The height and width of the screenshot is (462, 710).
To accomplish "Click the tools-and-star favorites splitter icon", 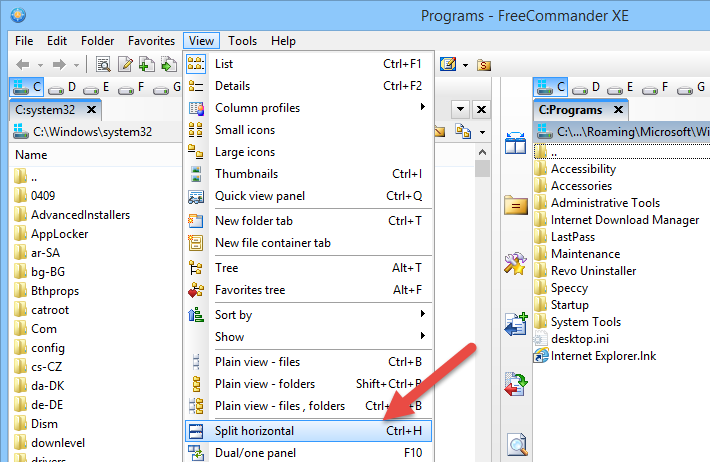I will coord(515,264).
